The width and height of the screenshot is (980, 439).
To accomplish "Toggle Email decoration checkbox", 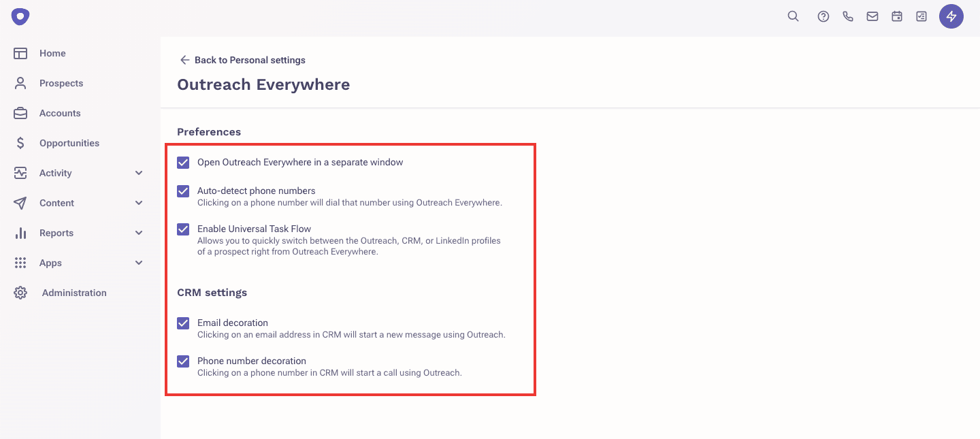I will click(x=183, y=323).
